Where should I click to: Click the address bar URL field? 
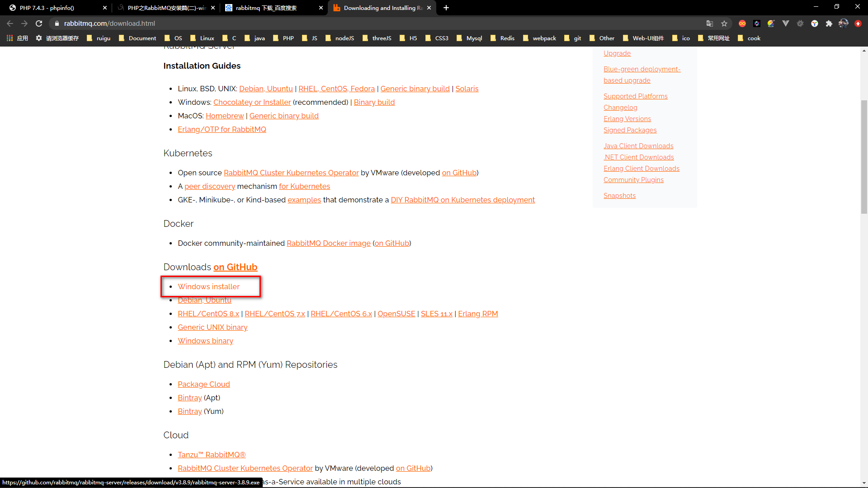click(380, 23)
